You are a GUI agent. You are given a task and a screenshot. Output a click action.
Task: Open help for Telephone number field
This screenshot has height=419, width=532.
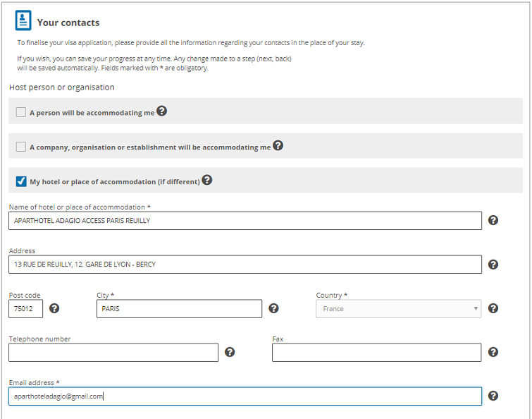(x=230, y=352)
